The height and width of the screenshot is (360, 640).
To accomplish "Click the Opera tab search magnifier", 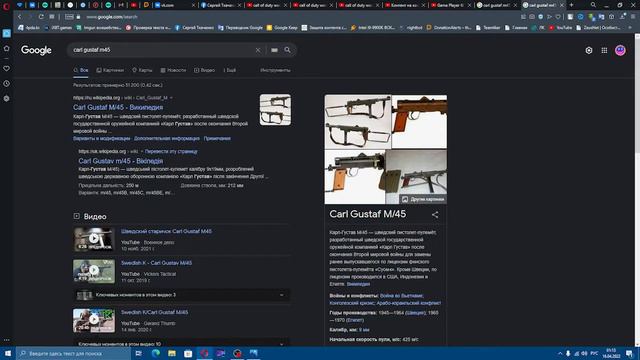I will [x=593, y=5].
